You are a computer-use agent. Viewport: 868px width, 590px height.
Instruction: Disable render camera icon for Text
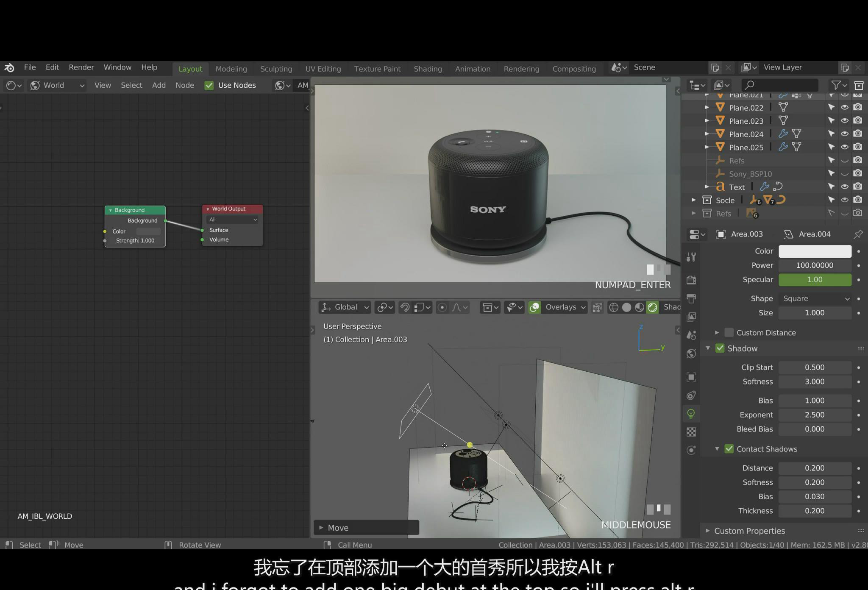(x=858, y=186)
